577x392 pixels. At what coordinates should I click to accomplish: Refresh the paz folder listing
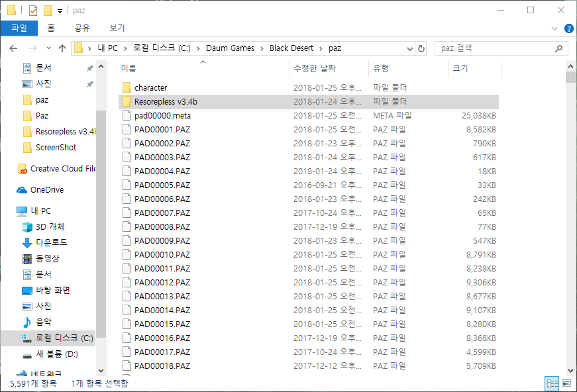tap(421, 48)
